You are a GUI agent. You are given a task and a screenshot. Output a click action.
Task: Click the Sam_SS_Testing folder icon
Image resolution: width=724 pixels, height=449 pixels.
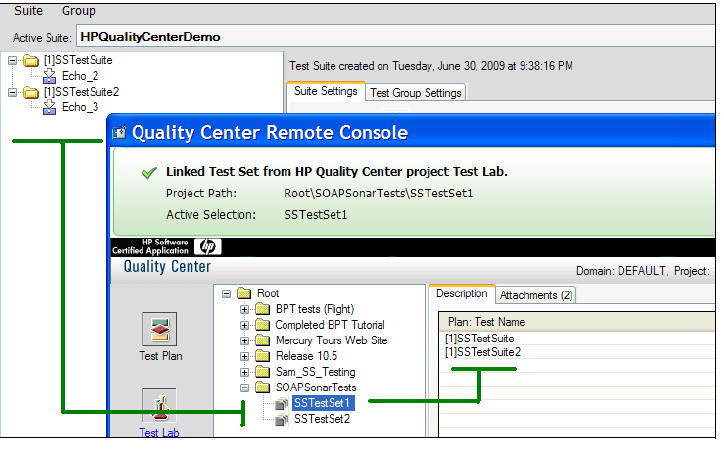(x=262, y=372)
